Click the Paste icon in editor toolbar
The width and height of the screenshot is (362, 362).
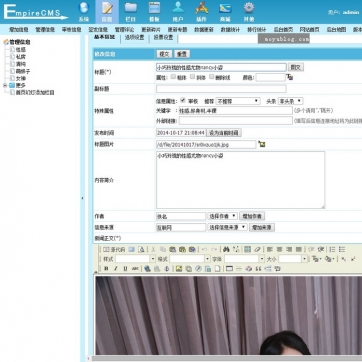(173, 249)
